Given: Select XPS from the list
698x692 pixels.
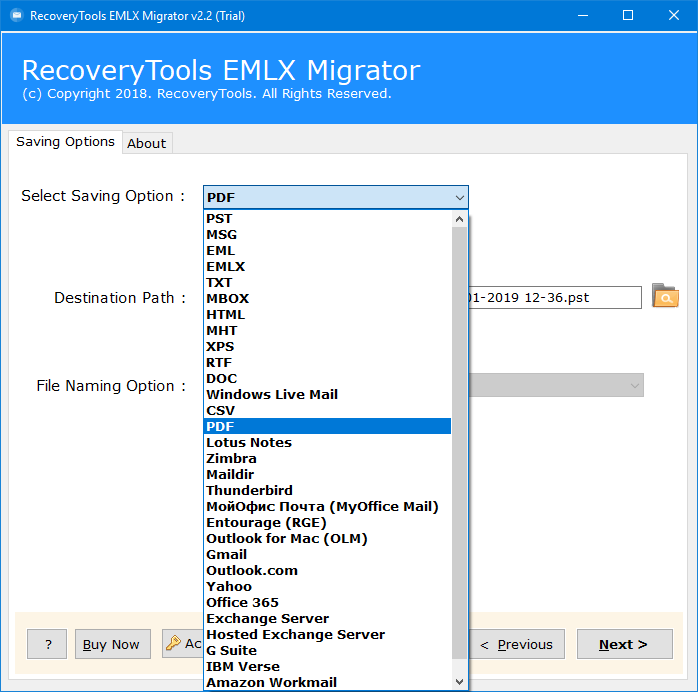Looking at the screenshot, I should coord(327,347).
